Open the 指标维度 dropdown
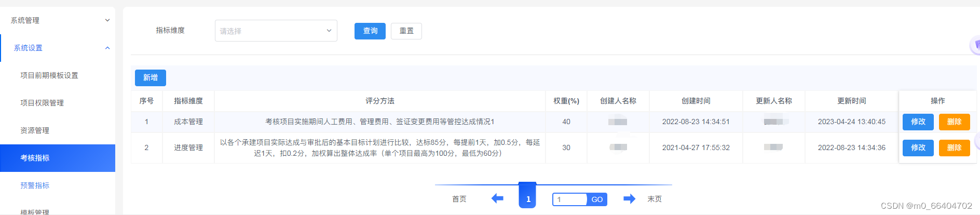The width and height of the screenshot is (980, 215). pyautogui.click(x=276, y=31)
